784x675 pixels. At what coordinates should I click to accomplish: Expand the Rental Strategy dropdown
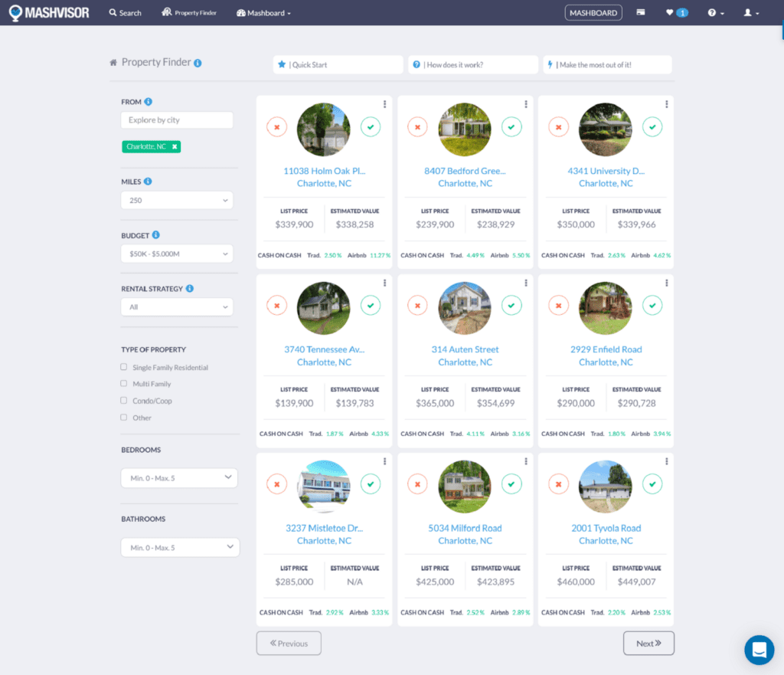coord(177,307)
